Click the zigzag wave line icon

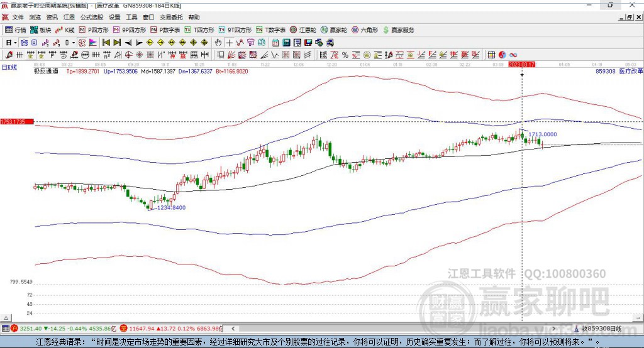tap(274, 55)
